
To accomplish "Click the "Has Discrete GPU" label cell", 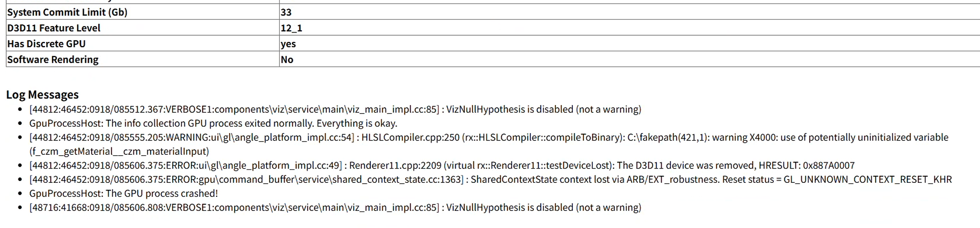I will (47, 44).
